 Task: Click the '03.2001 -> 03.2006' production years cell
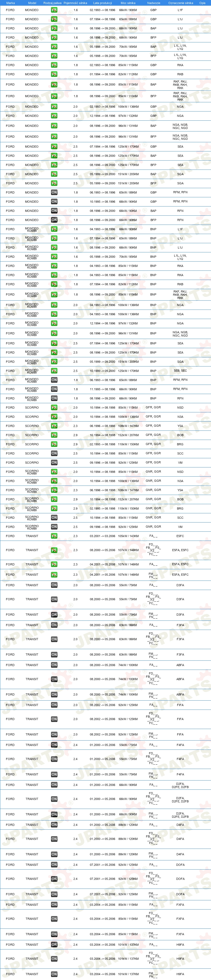click(102, 536)
